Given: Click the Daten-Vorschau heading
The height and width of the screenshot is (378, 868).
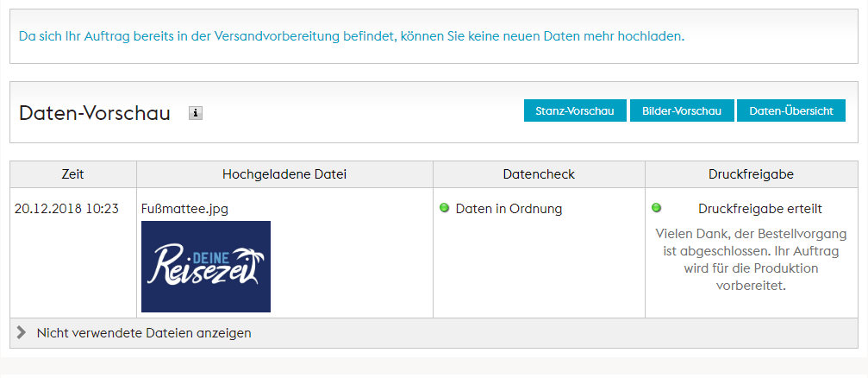Looking at the screenshot, I should tap(95, 113).
